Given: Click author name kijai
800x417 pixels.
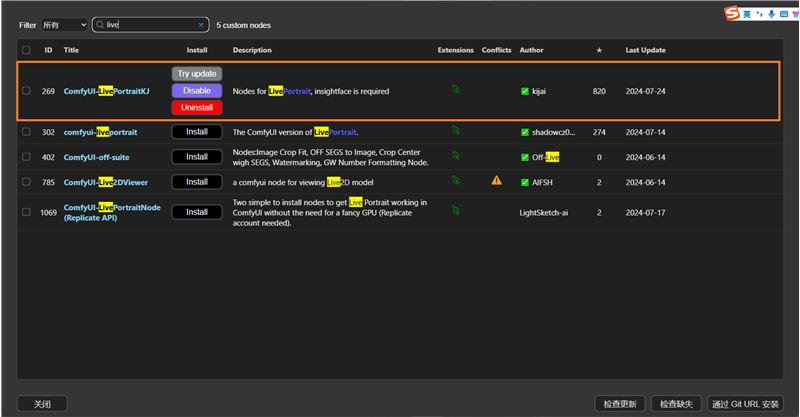Looking at the screenshot, I should (539, 91).
